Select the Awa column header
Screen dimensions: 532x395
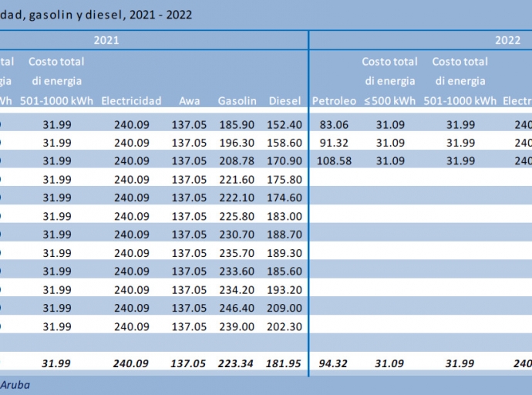pos(190,101)
